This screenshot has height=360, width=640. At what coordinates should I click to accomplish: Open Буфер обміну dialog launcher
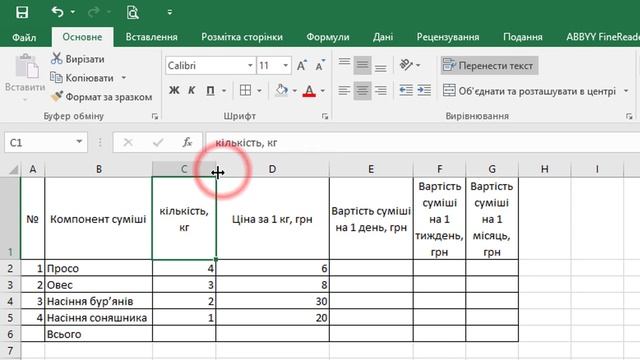click(x=155, y=116)
